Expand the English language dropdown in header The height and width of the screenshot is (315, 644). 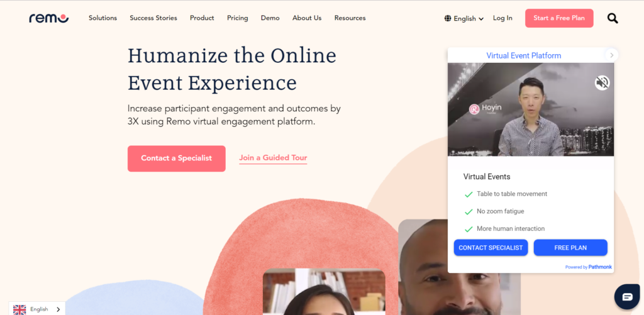coord(464,18)
